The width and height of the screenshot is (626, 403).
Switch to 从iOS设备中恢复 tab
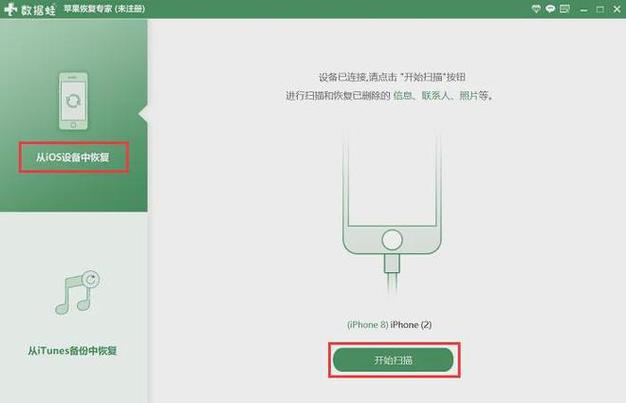(x=73, y=157)
